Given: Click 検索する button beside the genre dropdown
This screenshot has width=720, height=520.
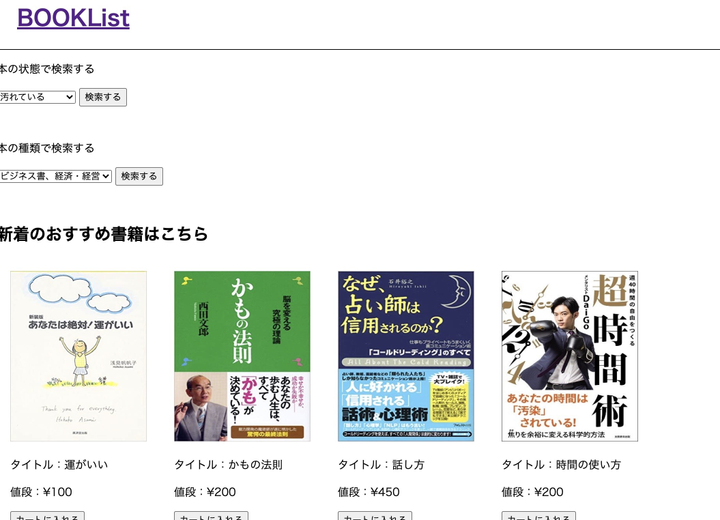Looking at the screenshot, I should click(x=139, y=176).
